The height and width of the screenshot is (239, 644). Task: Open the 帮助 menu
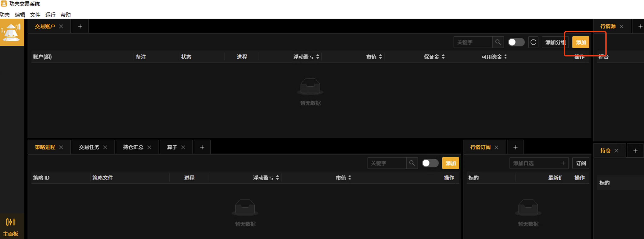coord(66,15)
